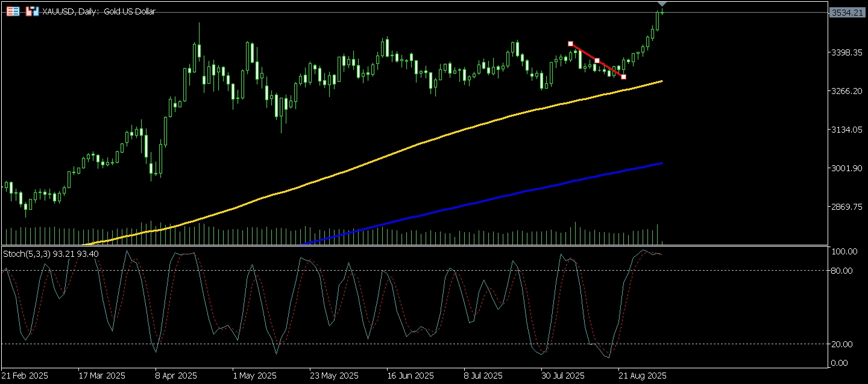Click the XAUUSD, Daily chart title text
The image size is (868, 384).
[x=99, y=11]
